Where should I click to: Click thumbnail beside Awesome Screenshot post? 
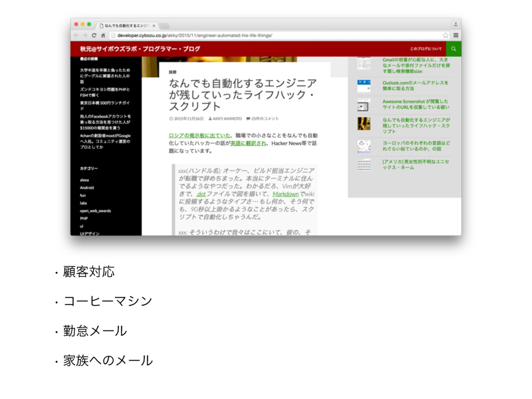click(x=364, y=105)
